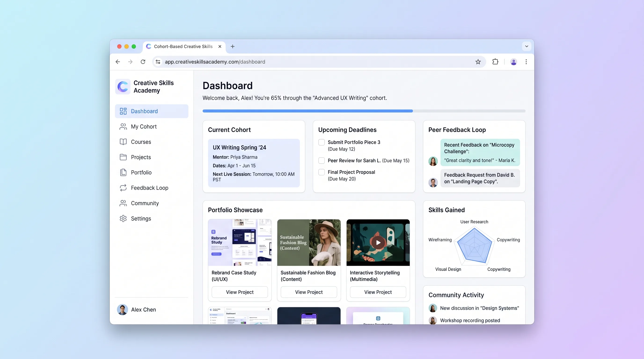Go to Courses in the sidebar
The image size is (644, 359).
coord(151,142)
